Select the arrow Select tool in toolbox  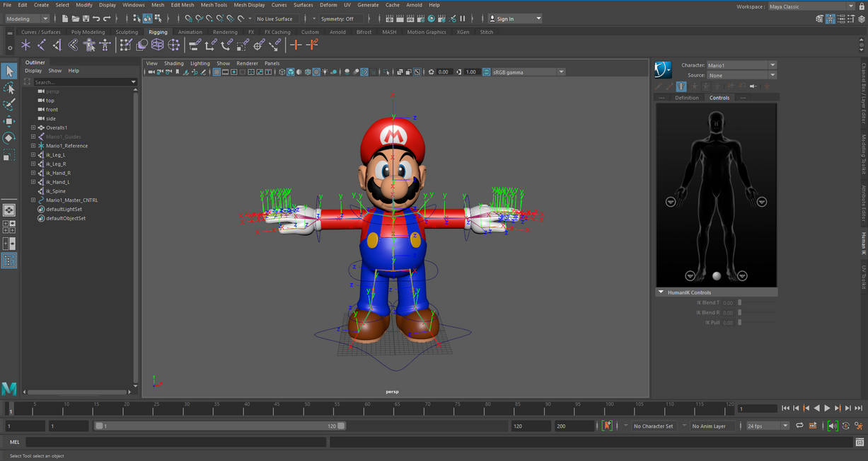(8, 71)
